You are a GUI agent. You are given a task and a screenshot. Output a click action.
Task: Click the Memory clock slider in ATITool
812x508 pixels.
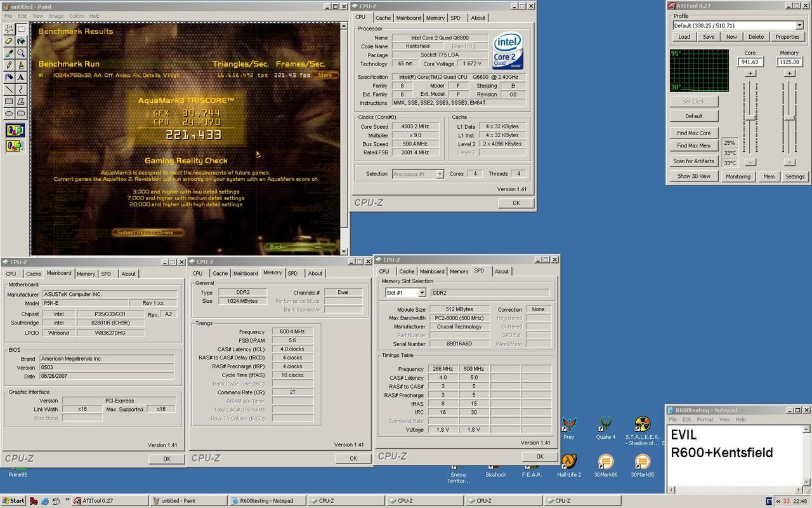click(789, 118)
